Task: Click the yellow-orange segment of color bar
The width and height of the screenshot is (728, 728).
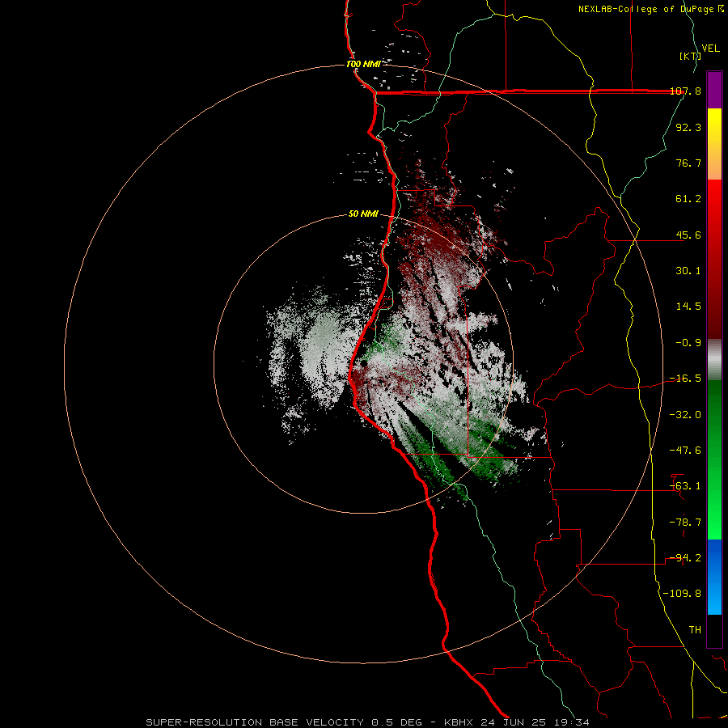Action: coord(714,144)
